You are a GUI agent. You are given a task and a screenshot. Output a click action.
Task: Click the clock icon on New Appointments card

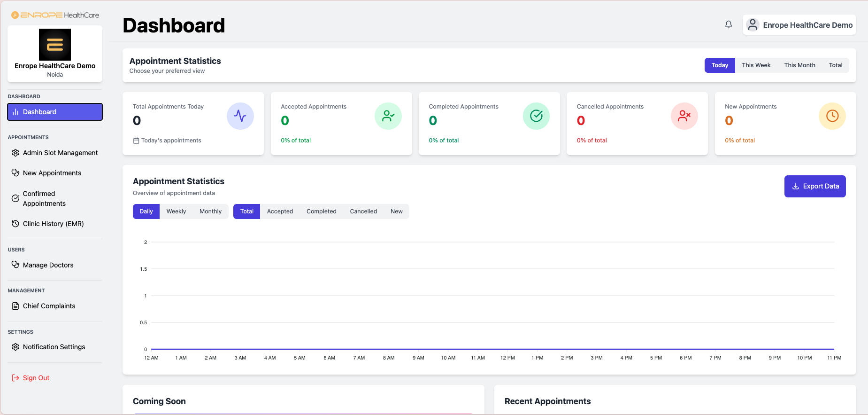coord(832,116)
